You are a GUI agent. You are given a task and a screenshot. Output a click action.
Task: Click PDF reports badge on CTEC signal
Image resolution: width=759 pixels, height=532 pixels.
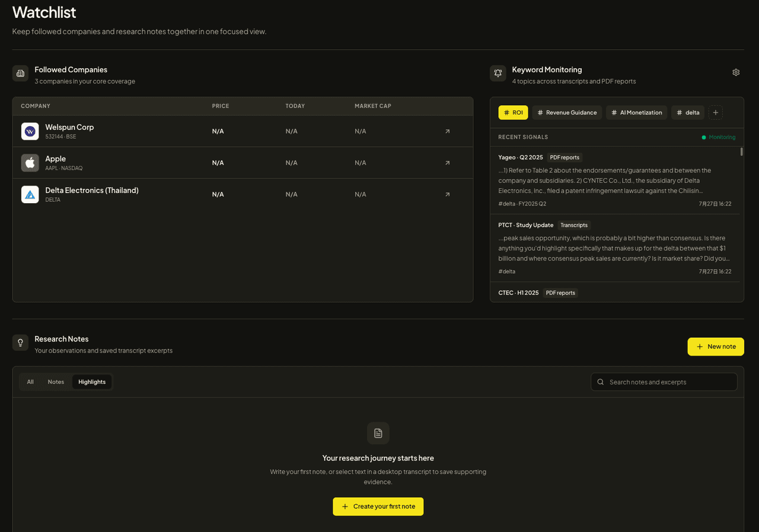point(560,293)
